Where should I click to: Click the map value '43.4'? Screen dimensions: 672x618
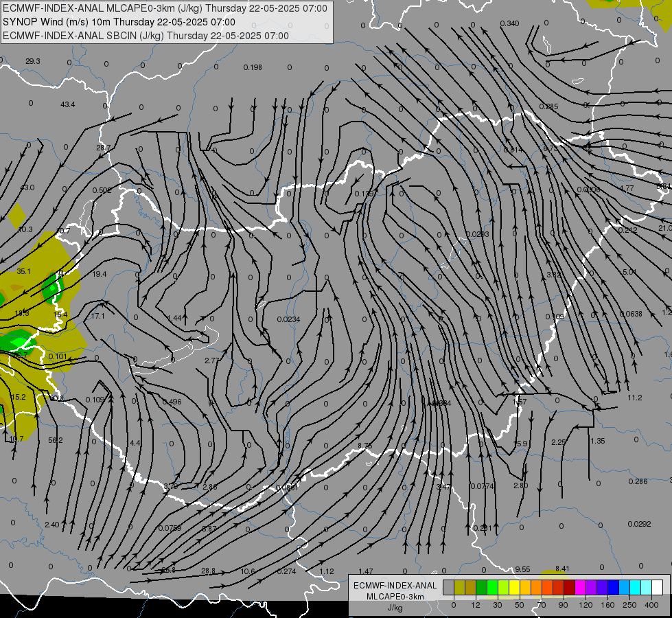68,104
